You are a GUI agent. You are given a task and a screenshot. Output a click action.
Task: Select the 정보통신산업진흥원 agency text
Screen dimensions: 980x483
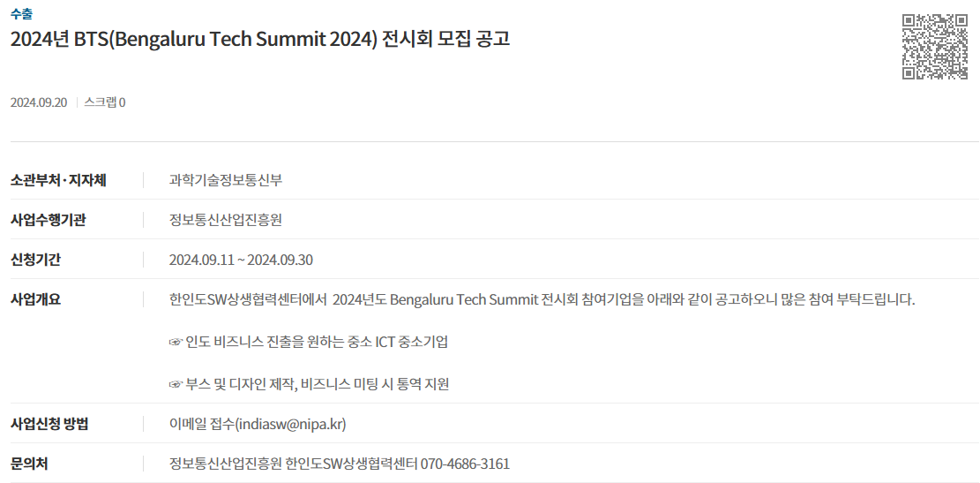click(x=226, y=220)
